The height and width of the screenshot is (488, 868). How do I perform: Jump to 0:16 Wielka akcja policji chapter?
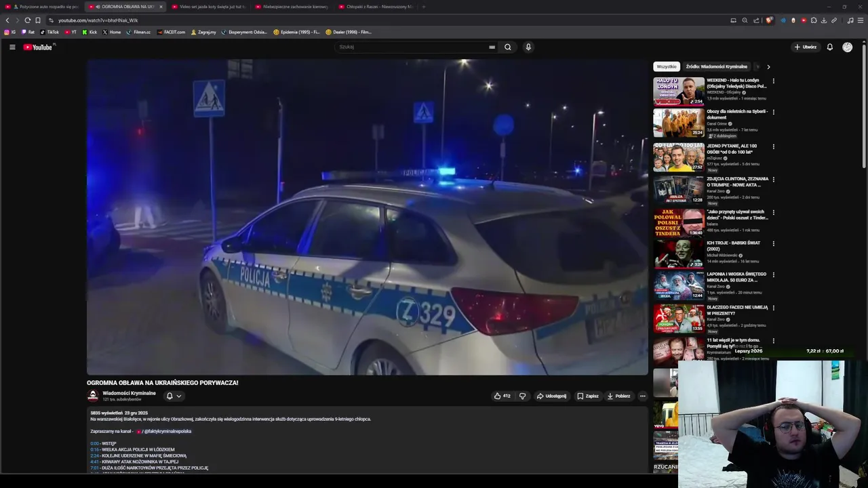95,449
